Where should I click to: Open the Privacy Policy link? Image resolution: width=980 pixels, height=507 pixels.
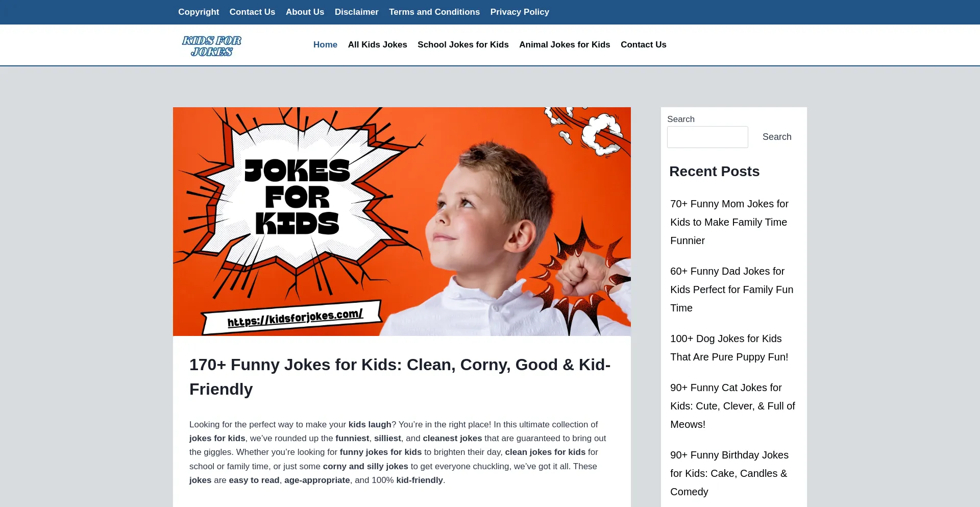[519, 12]
